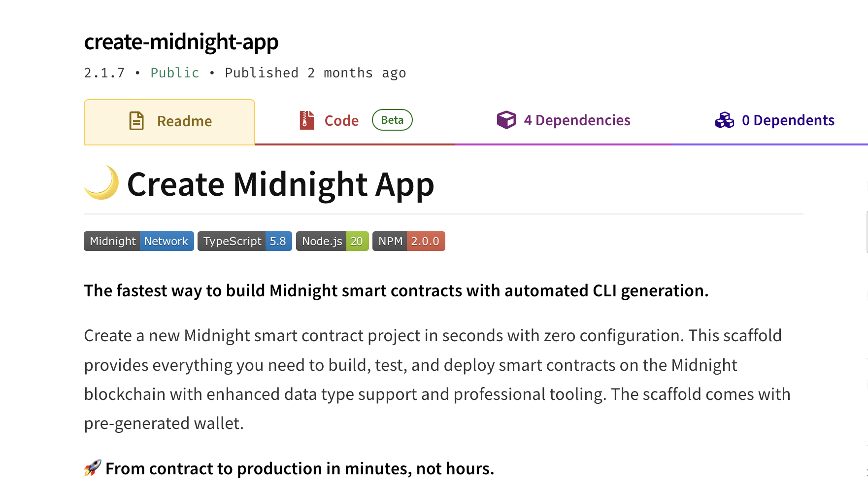Click the Dependencies package box icon
The height and width of the screenshot is (498, 868).
point(506,119)
